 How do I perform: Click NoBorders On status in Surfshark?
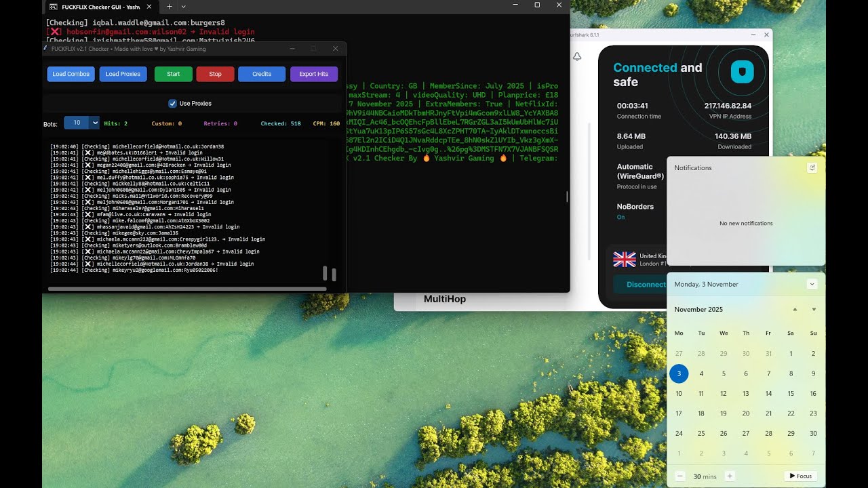point(620,217)
